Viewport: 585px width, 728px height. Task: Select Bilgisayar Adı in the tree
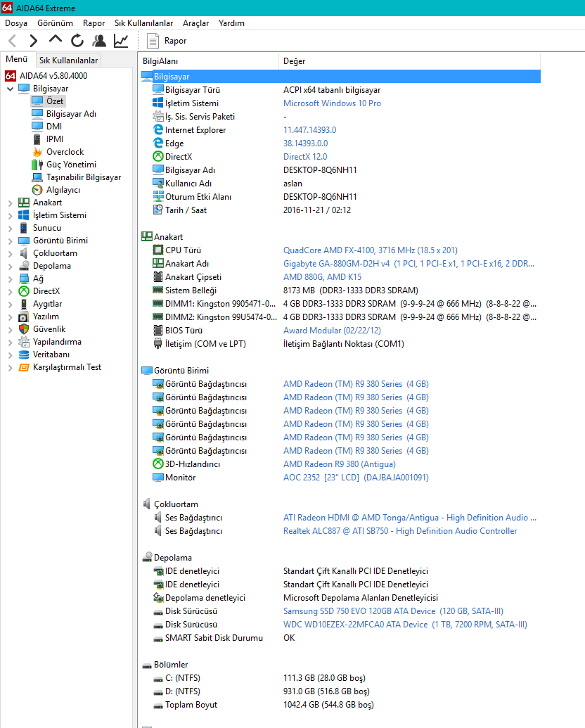pyautogui.click(x=71, y=114)
